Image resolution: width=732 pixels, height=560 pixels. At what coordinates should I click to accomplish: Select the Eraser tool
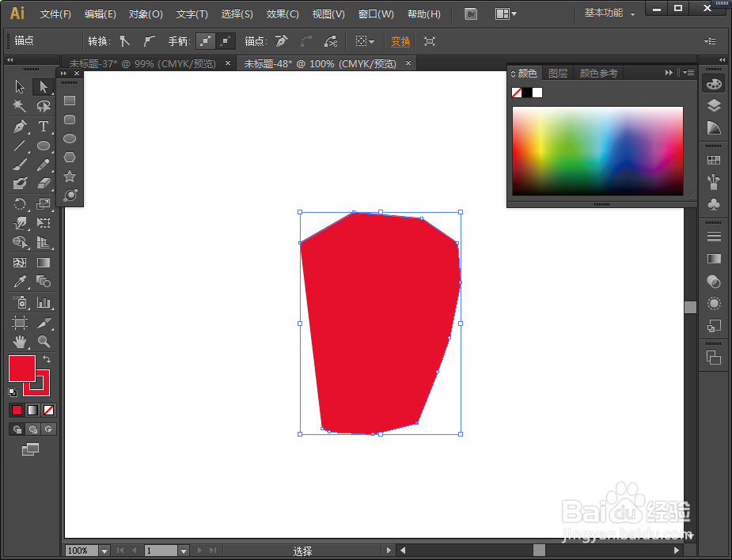(43, 183)
